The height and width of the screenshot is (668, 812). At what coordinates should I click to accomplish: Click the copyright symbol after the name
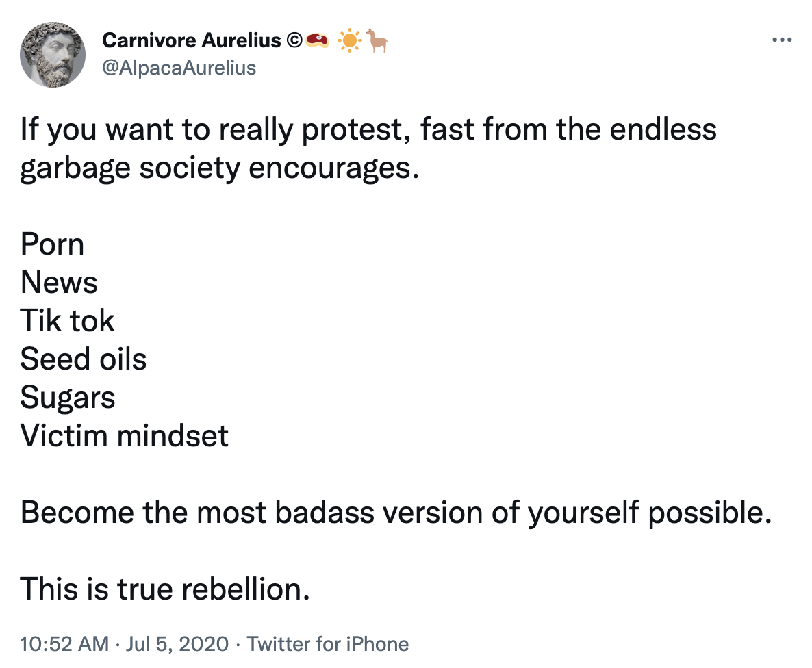[294, 42]
